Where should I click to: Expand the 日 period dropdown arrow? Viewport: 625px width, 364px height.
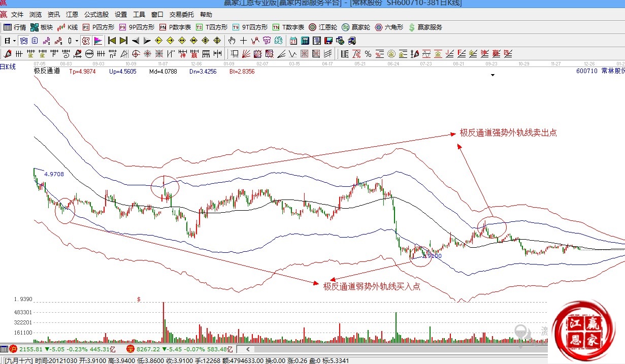[14, 41]
